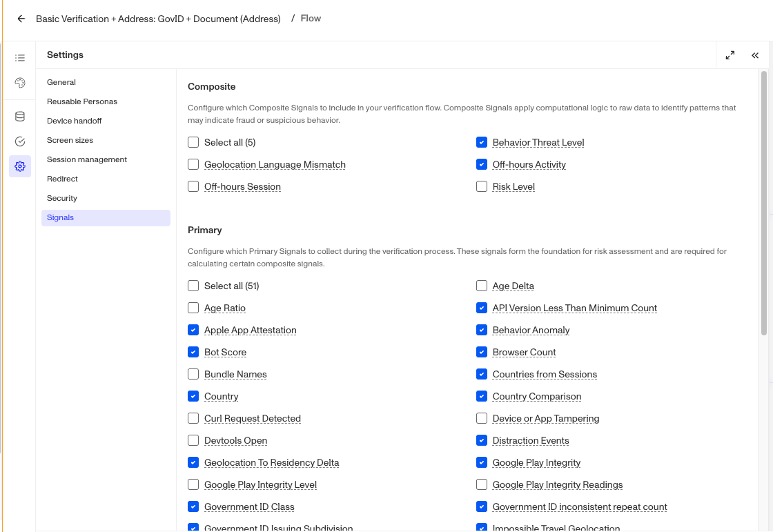773x532 pixels.
Task: Click the settings gear sidebar icon
Action: pos(20,166)
